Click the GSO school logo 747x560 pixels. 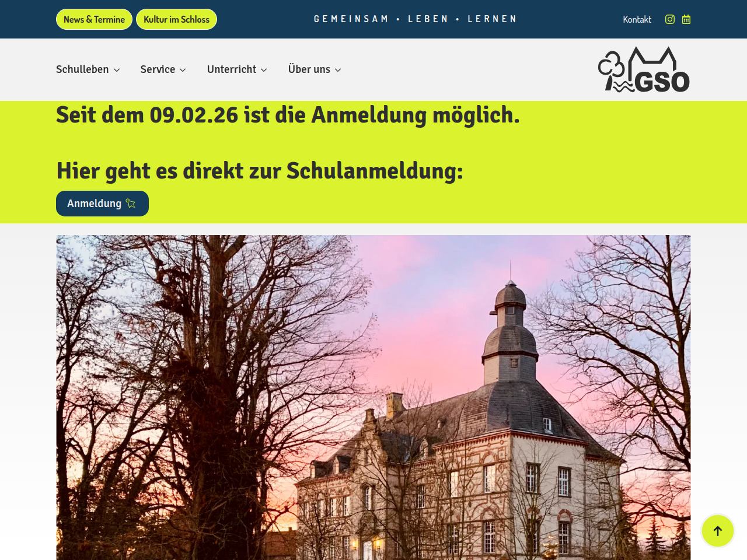[644, 69]
